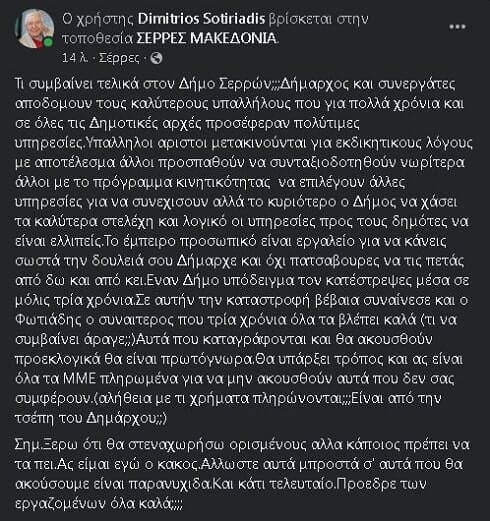The image size is (490, 521).
Task: Click the 'Ο χρήστης' text in header
Action: coord(98,19)
